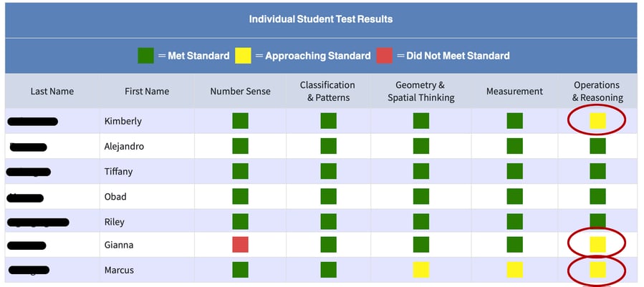
Task: Select the student name Riley
Action: point(116,221)
